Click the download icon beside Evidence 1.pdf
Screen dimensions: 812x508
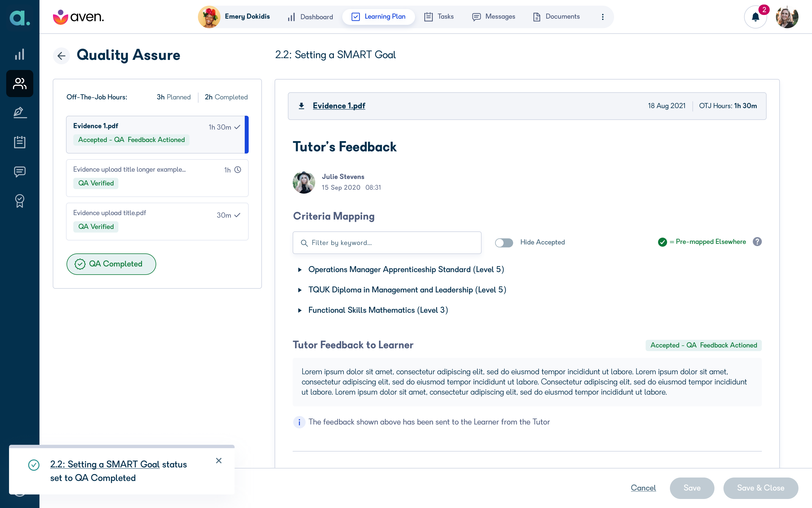coord(301,106)
